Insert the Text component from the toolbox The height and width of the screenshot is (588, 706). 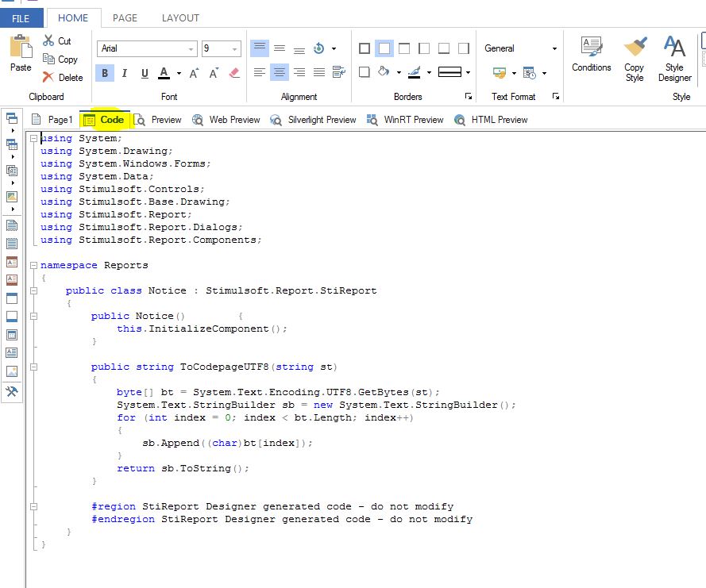[12, 352]
